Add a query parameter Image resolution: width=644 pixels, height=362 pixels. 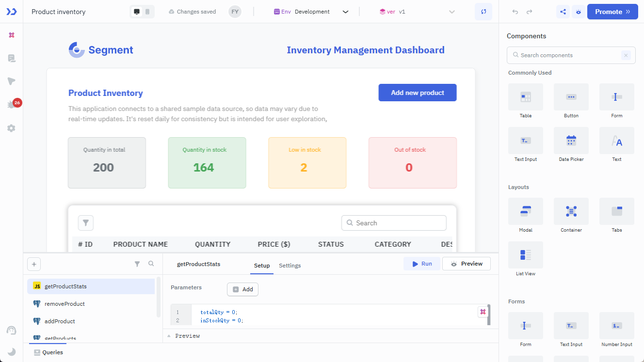pos(242,289)
